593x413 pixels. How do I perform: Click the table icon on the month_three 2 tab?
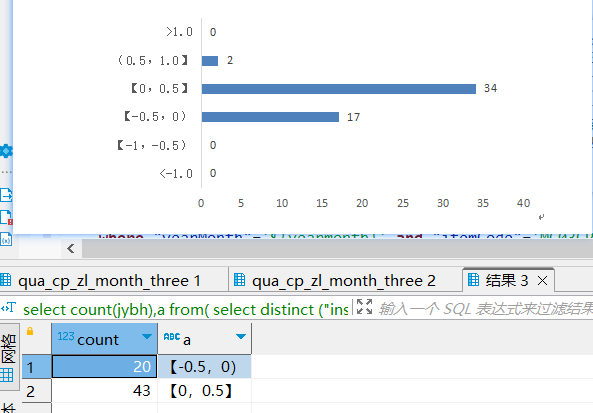point(239,280)
